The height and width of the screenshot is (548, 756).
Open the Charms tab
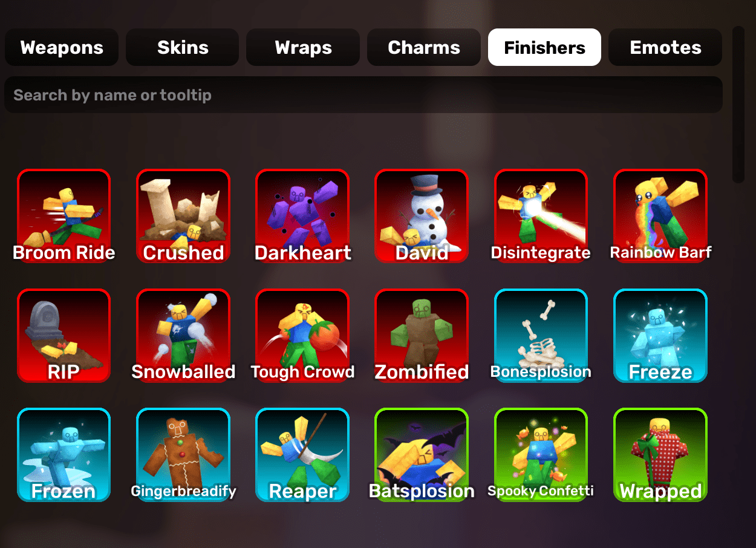424,47
